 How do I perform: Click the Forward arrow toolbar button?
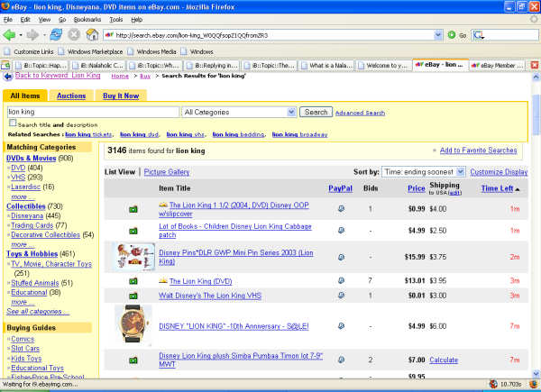pyautogui.click(x=32, y=35)
